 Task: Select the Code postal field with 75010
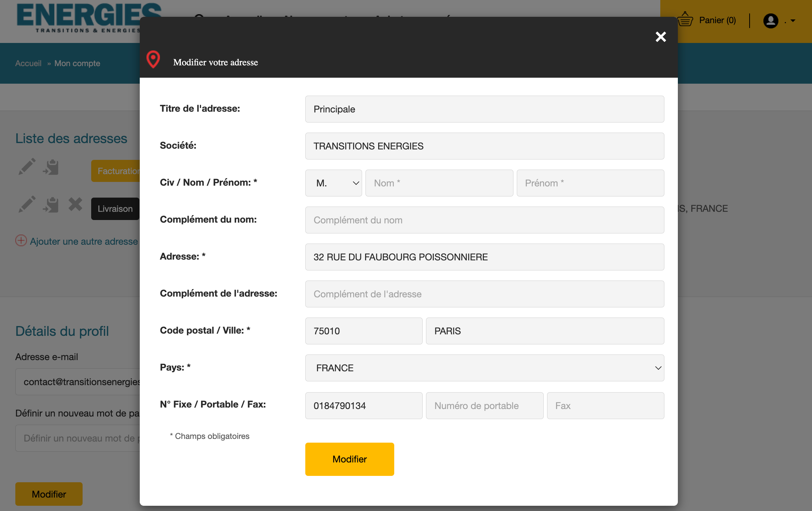pyautogui.click(x=364, y=331)
